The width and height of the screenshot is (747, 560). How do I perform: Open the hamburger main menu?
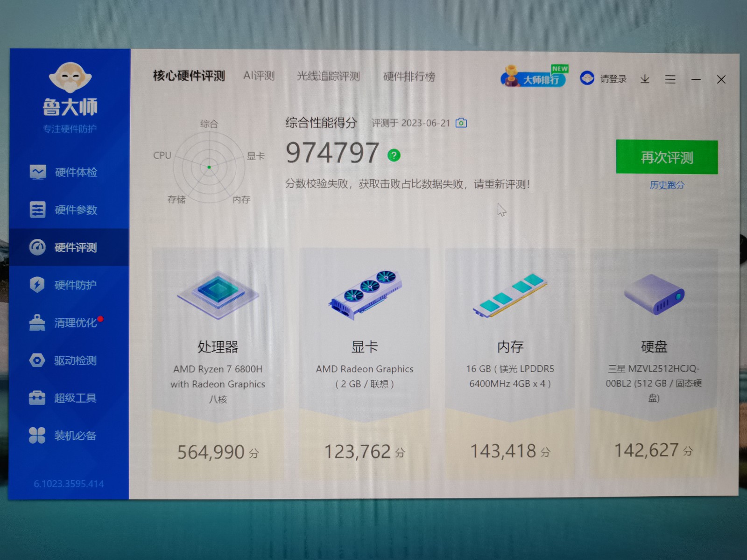(x=670, y=79)
